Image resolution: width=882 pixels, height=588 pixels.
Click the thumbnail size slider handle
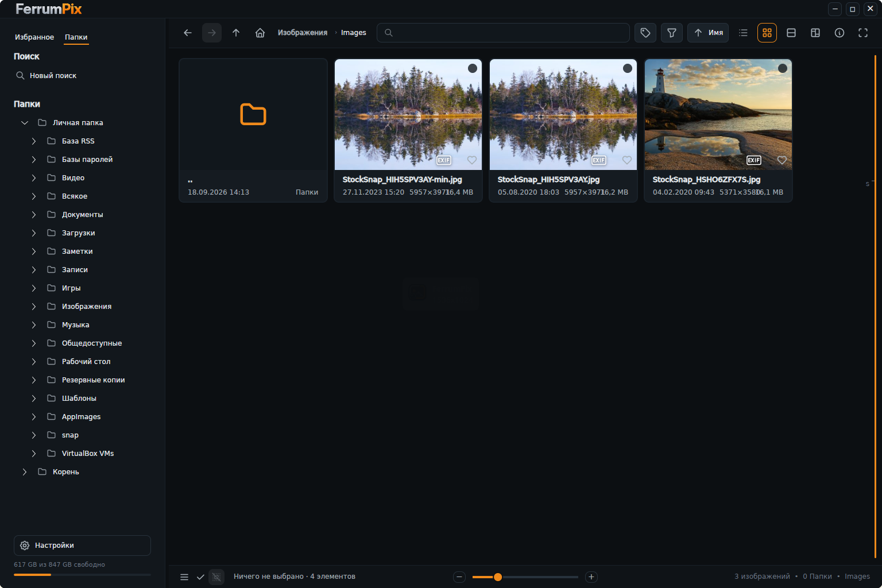pyautogui.click(x=498, y=577)
